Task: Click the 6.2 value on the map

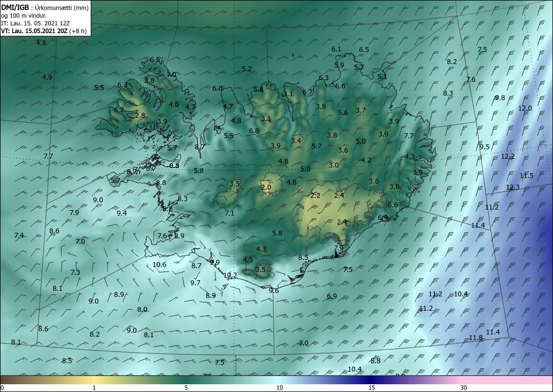Action: pyautogui.click(x=119, y=109)
